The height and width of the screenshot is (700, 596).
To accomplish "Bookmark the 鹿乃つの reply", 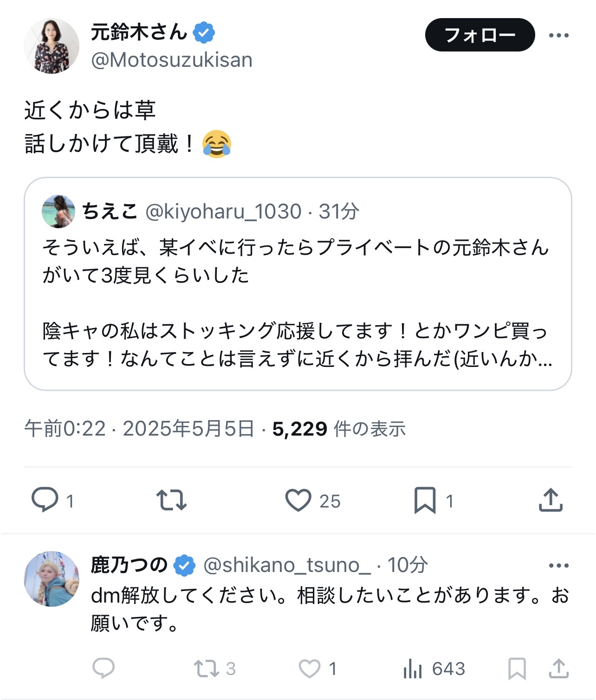I will coord(517,668).
